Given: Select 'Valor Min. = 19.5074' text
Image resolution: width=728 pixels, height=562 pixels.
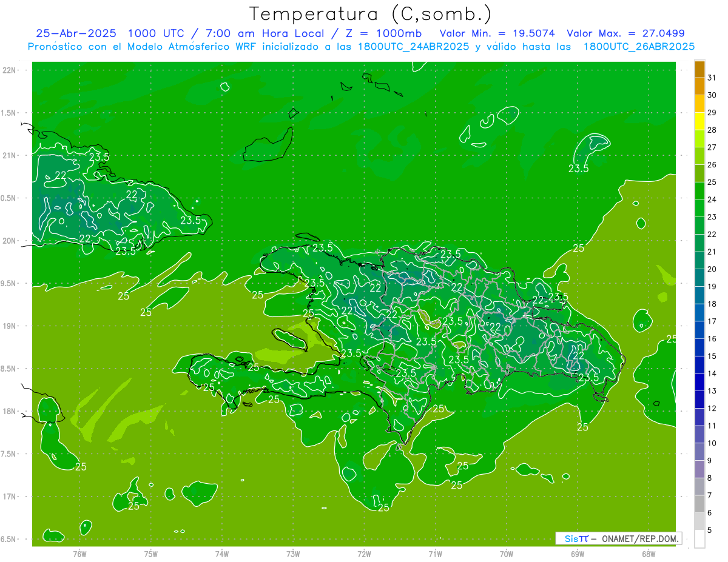Looking at the screenshot, I should [x=499, y=33].
